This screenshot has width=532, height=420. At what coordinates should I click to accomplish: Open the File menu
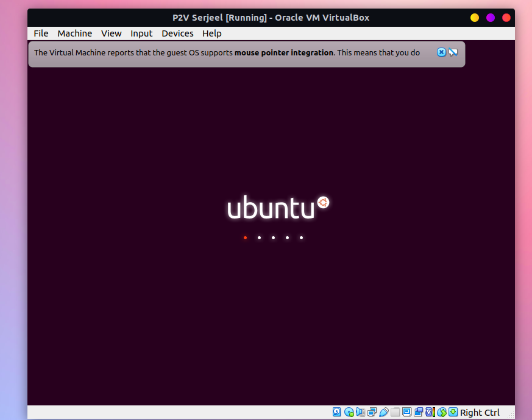click(x=41, y=33)
